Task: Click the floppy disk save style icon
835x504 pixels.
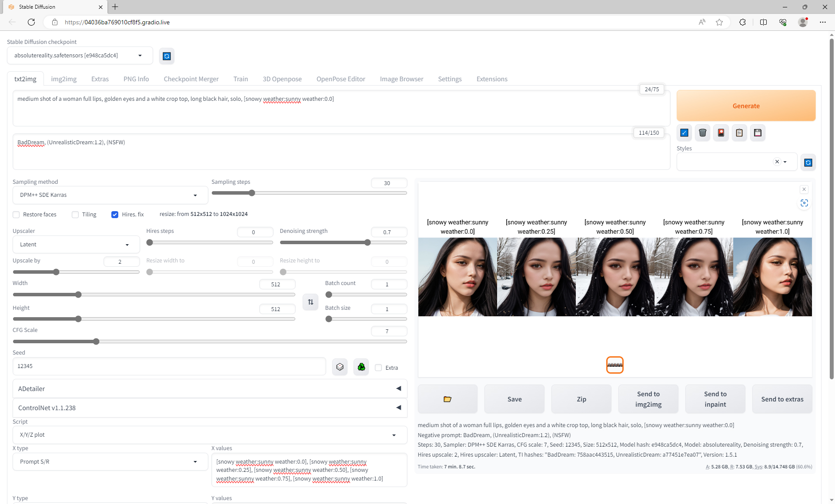Action: click(x=758, y=133)
